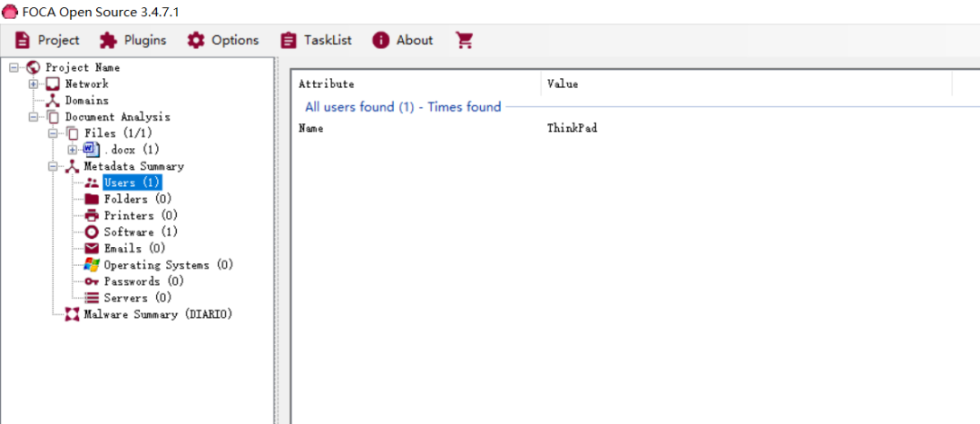Select Project Name in the tree

pos(83,67)
